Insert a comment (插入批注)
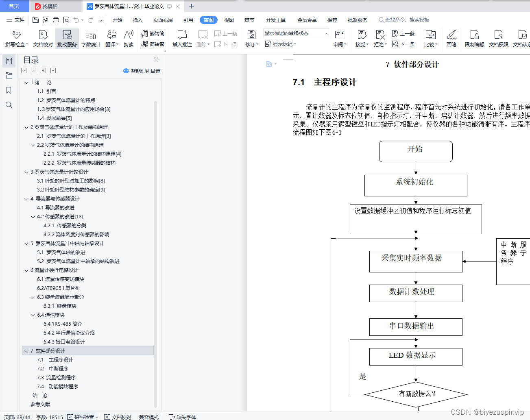 pos(182,39)
